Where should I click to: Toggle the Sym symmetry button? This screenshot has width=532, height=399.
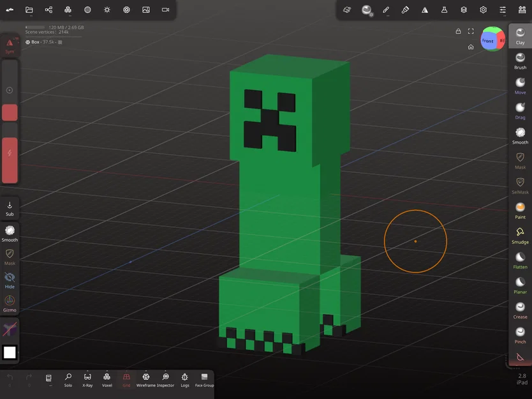point(10,46)
